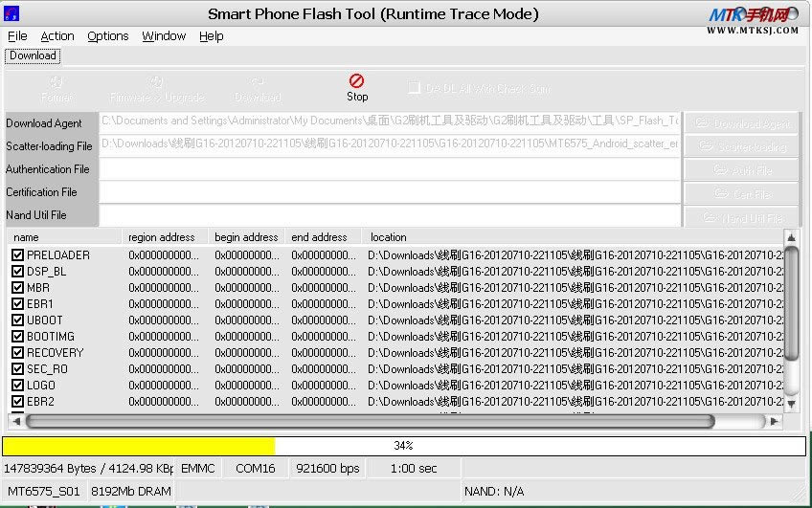812x508 pixels.
Task: Click the Scatter-loading browse button
Action: tap(740, 146)
